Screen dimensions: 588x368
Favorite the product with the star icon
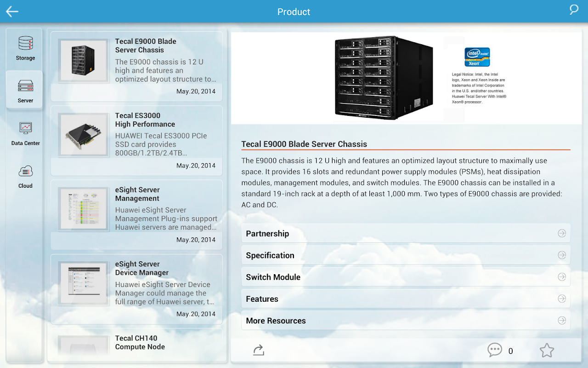547,351
